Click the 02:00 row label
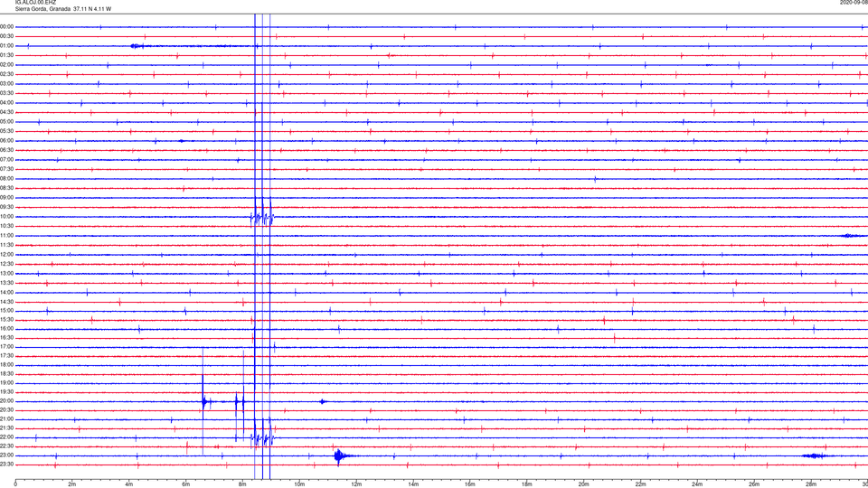Image resolution: width=868 pixels, height=488 pixels. [7, 65]
